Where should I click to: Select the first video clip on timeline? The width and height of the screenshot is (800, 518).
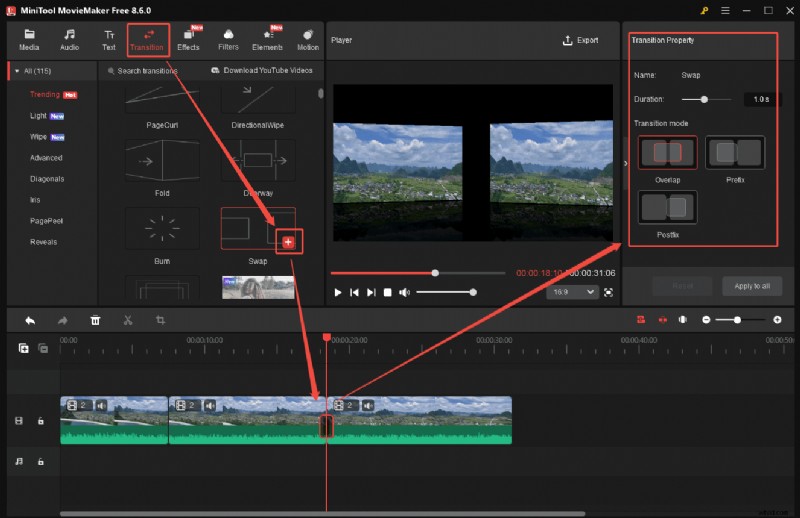click(x=114, y=420)
